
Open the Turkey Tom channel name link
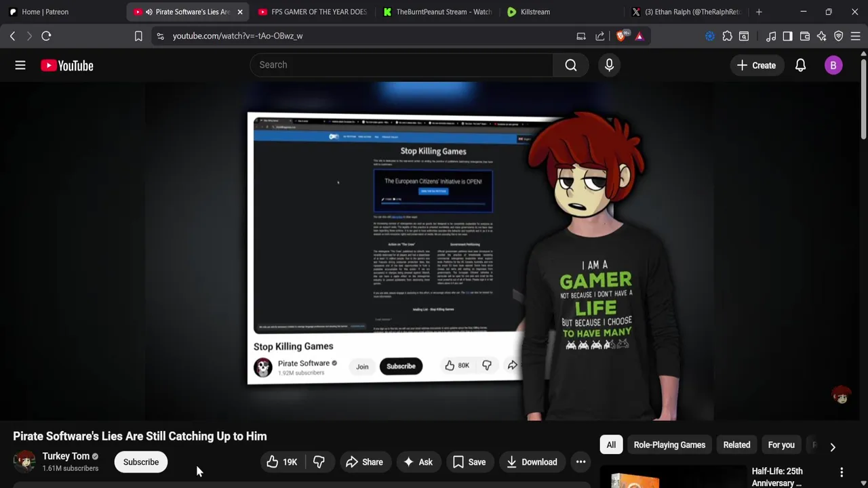(66, 456)
